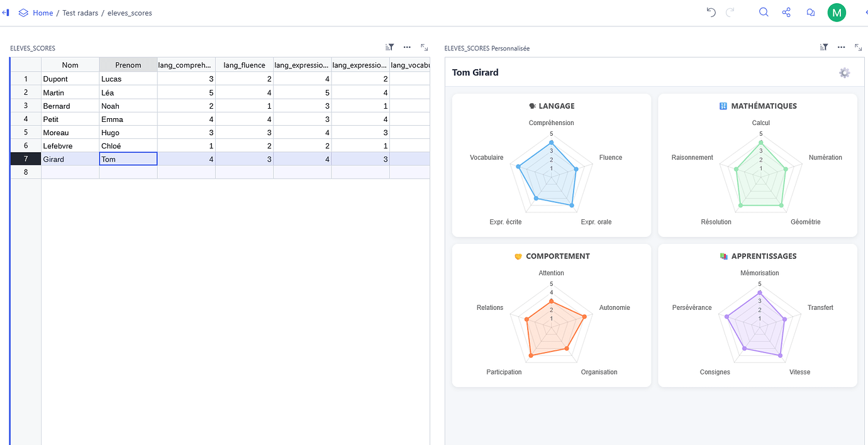Open sort and filter for Personnalisée widget
Screen dimensions: 868x445
pos(824,47)
